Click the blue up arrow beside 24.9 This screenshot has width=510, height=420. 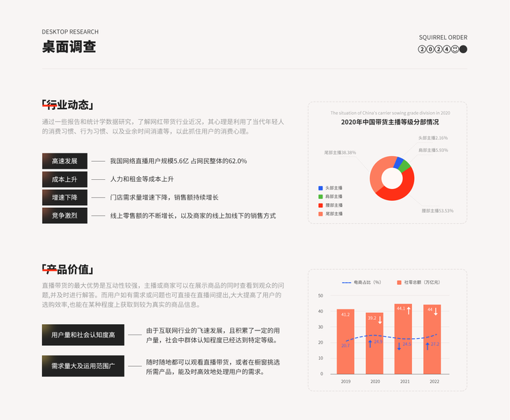tap(370, 343)
